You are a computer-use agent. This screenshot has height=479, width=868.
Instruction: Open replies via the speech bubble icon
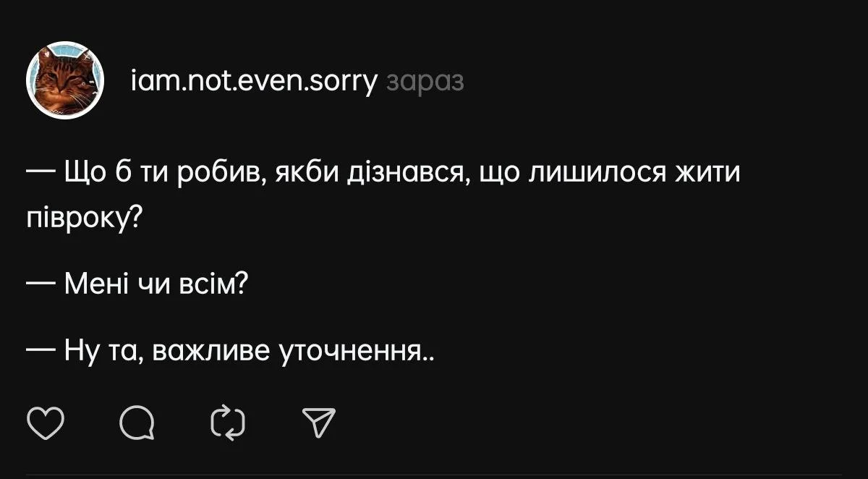(x=137, y=423)
